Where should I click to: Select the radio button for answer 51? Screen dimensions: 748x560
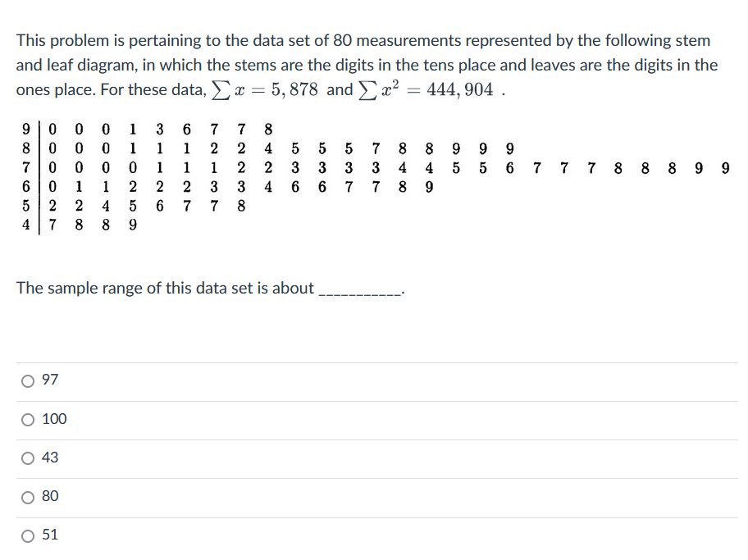25,535
